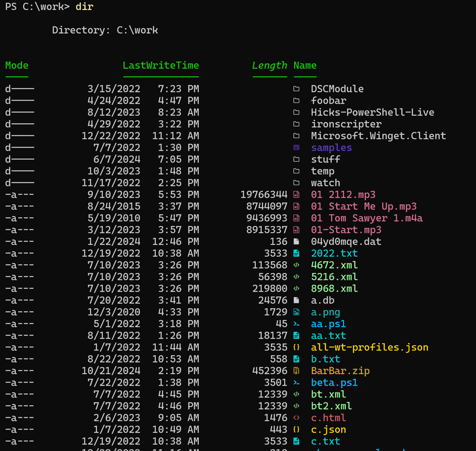Click the Mode column header

tap(17, 65)
